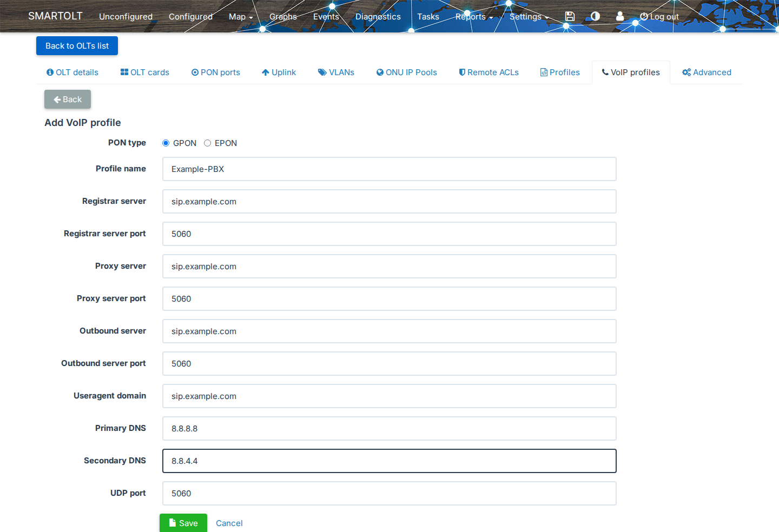The image size is (779, 532).
Task: Expand the Settings dropdown menu
Action: 529,17
